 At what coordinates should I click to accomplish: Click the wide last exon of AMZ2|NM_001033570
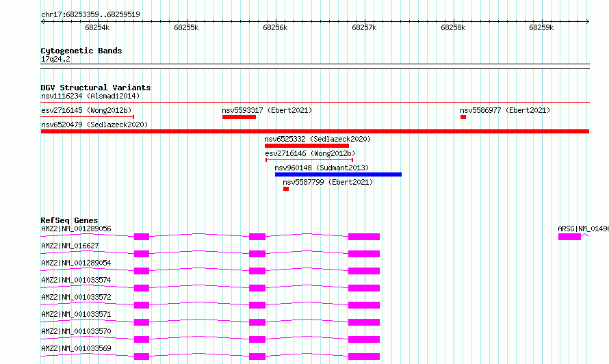[x=364, y=339]
